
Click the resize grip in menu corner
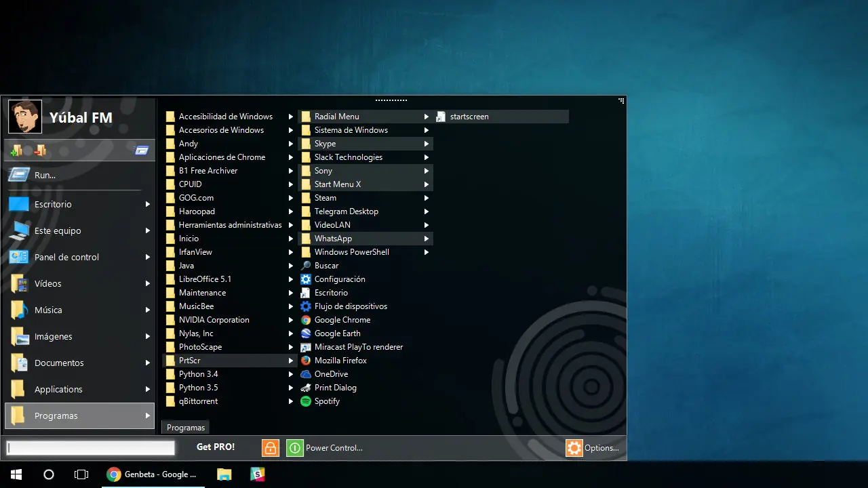click(621, 101)
